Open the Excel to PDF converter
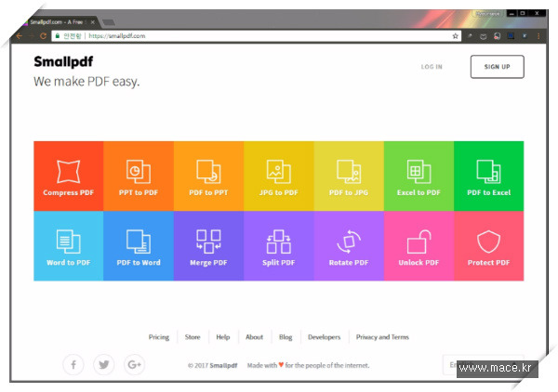The height and width of the screenshot is (392, 558). point(418,176)
